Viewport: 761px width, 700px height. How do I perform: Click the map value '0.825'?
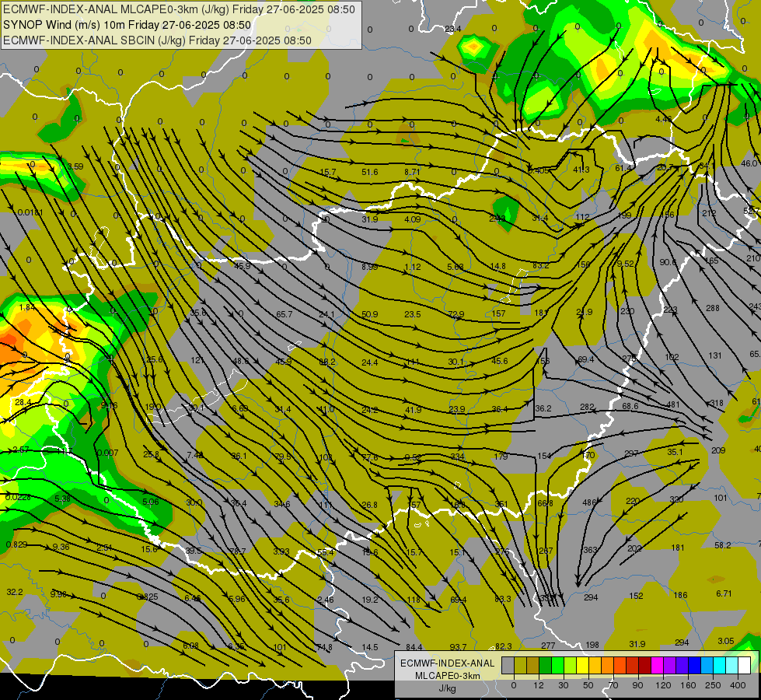pyautogui.click(x=148, y=597)
